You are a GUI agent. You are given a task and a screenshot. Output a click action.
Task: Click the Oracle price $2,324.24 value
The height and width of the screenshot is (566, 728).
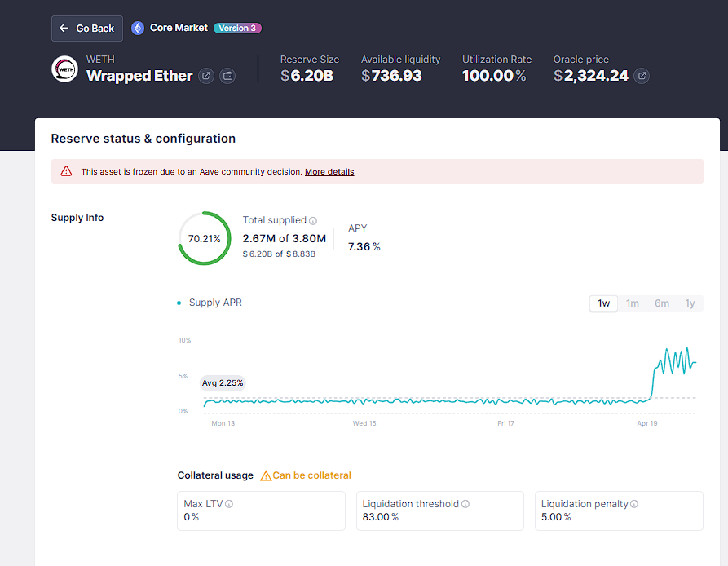tap(590, 76)
